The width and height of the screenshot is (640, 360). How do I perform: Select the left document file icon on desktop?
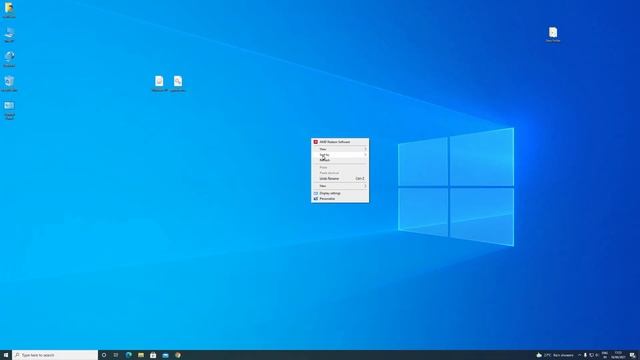tap(159, 83)
